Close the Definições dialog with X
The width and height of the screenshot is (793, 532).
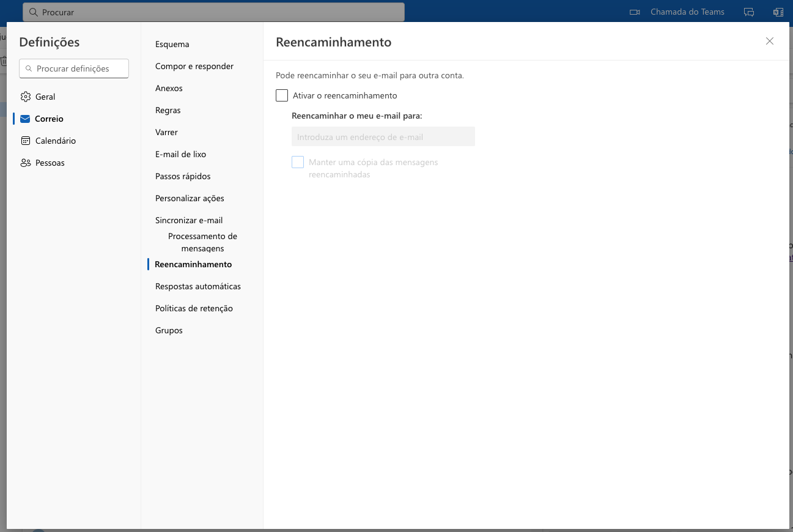(x=770, y=41)
